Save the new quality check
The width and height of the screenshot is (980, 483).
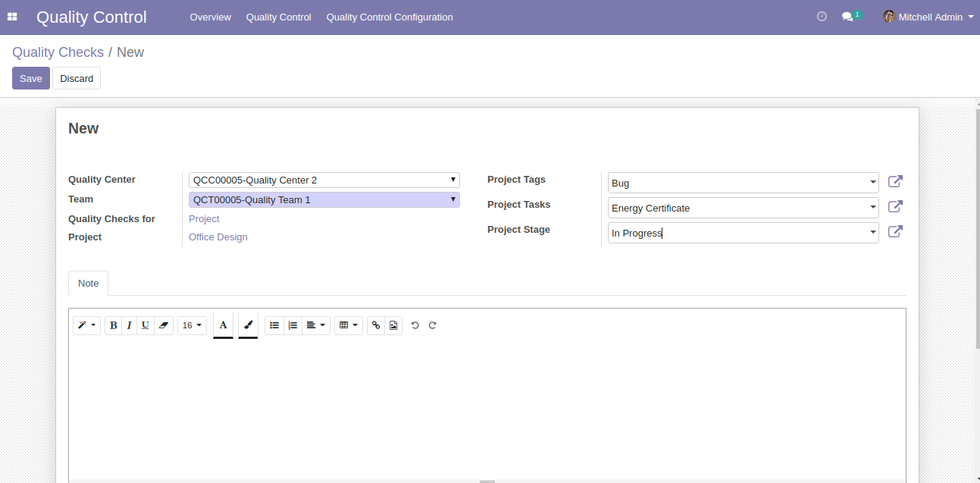[x=31, y=78]
